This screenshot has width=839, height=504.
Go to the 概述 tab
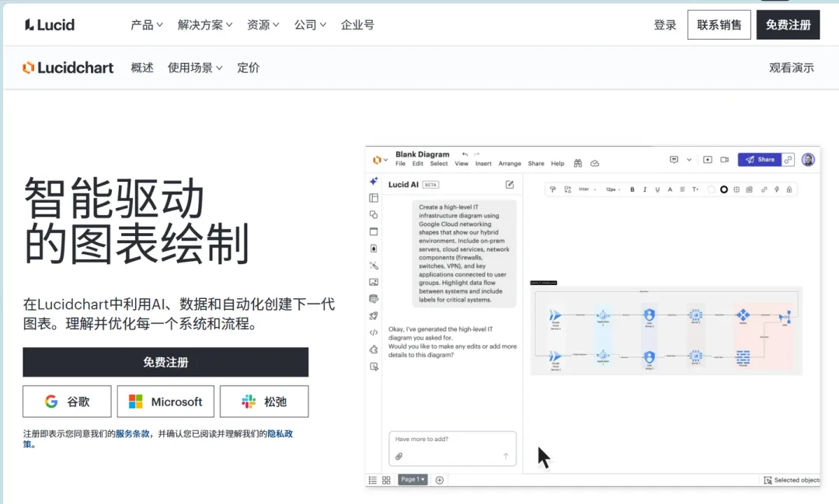[142, 68]
